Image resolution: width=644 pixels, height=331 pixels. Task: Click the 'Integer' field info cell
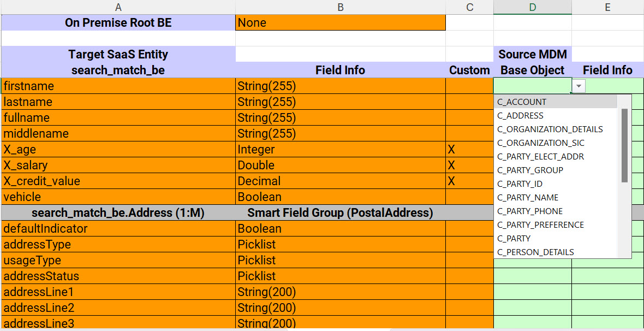click(x=341, y=149)
